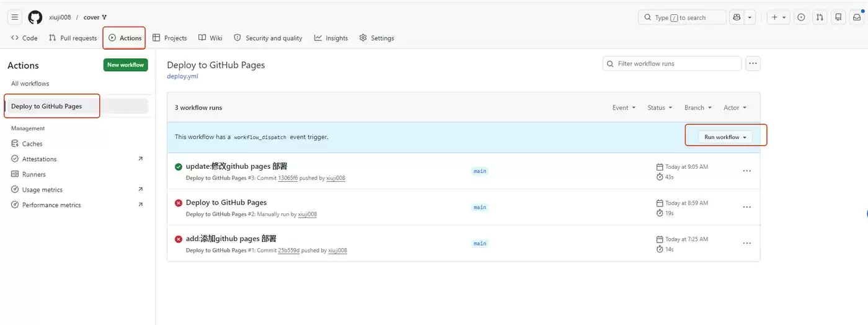
Task: Expand the Branch filter dropdown
Action: (698, 107)
